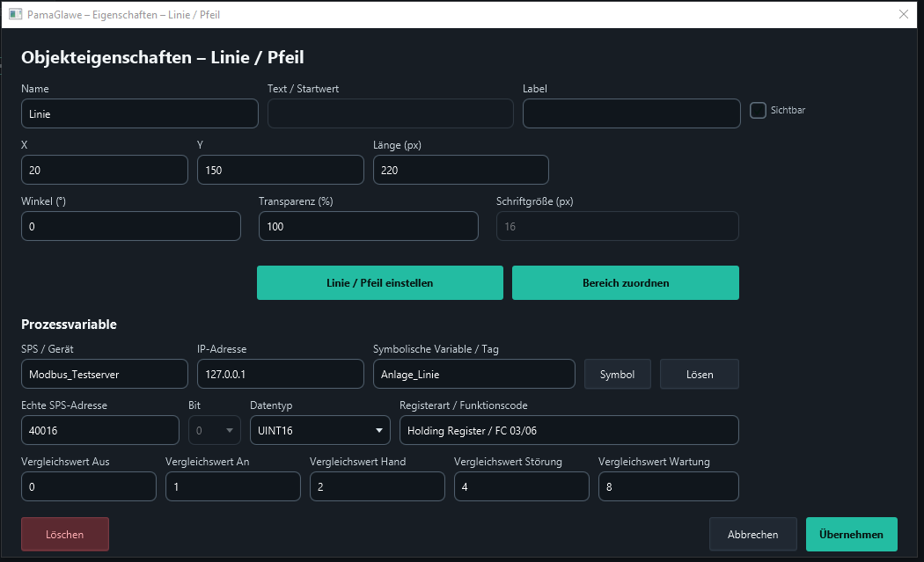924x562 pixels.
Task: Focus the Name field containing Linie
Action: [x=140, y=113]
